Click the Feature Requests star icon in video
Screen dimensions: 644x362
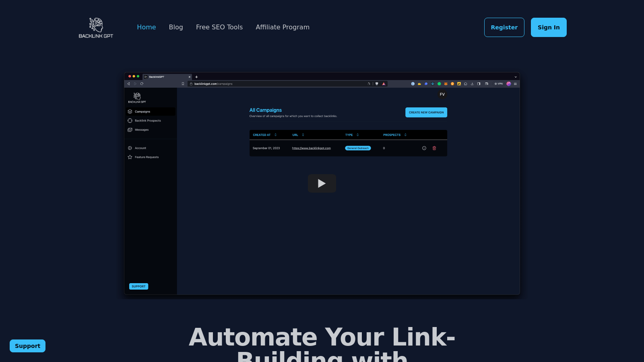coord(130,157)
